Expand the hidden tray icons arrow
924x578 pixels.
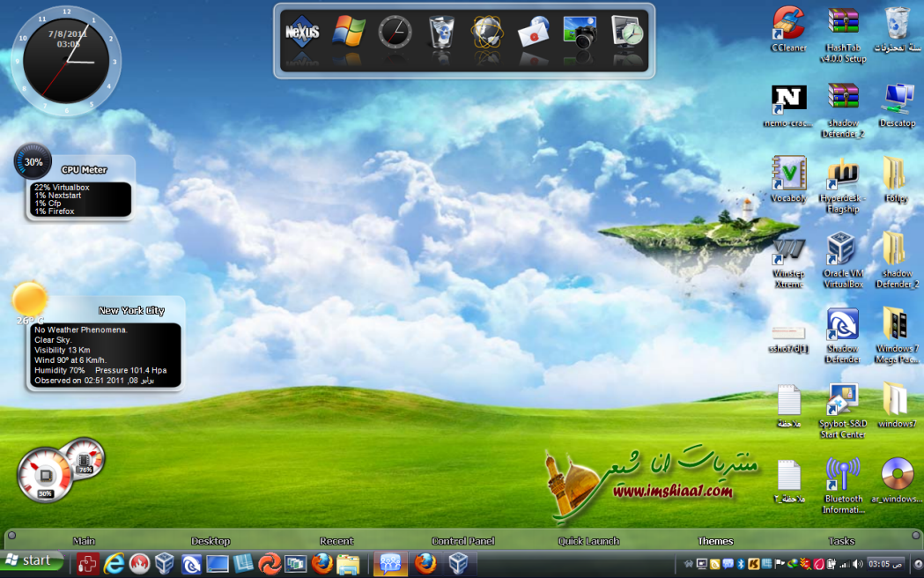tap(918, 564)
